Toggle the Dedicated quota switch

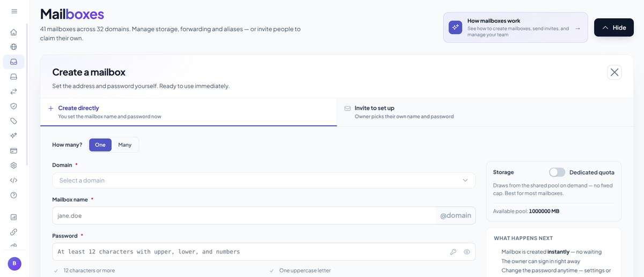557,173
